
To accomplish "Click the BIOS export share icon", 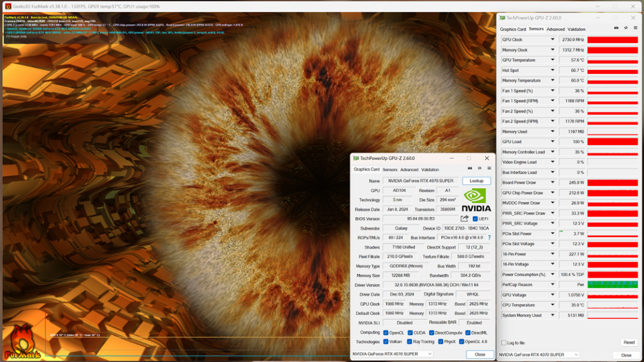I will pos(465,219).
